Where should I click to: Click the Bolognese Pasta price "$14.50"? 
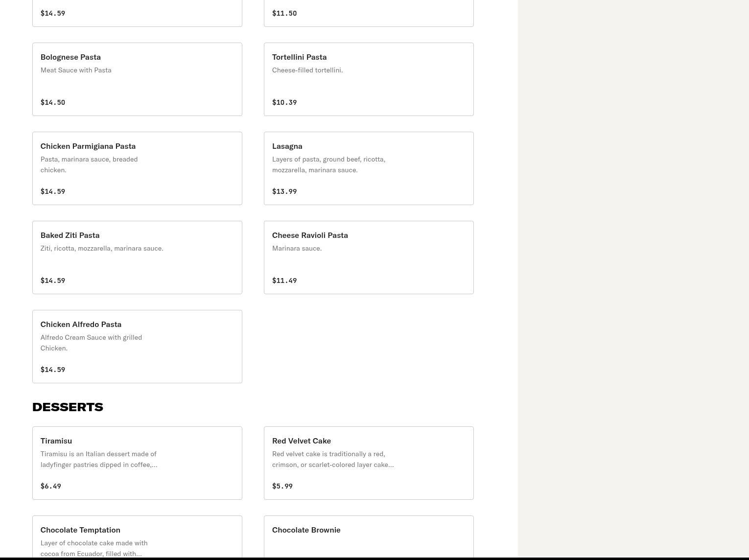pos(53,102)
